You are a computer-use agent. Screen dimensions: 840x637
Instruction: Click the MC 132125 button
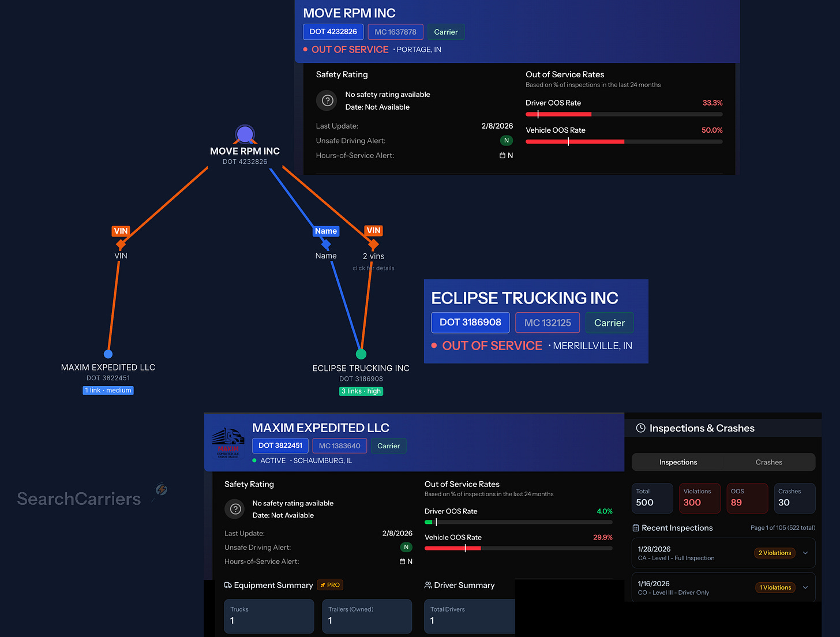pos(547,323)
